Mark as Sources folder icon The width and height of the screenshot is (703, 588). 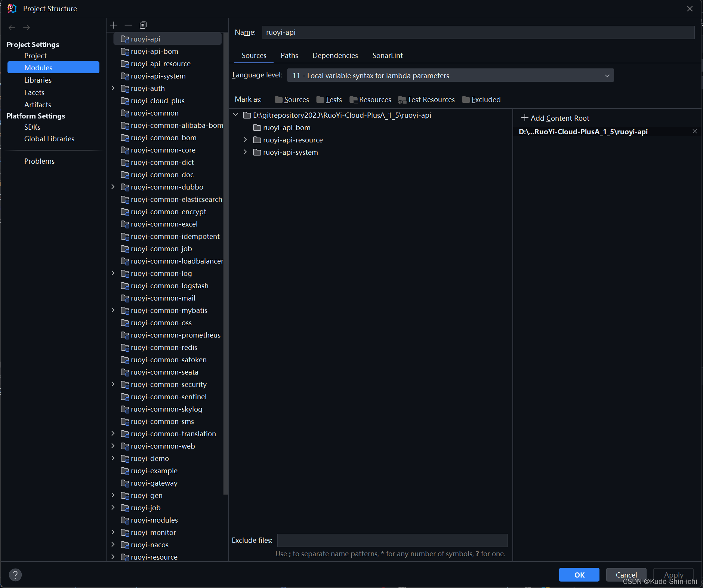pyautogui.click(x=278, y=99)
